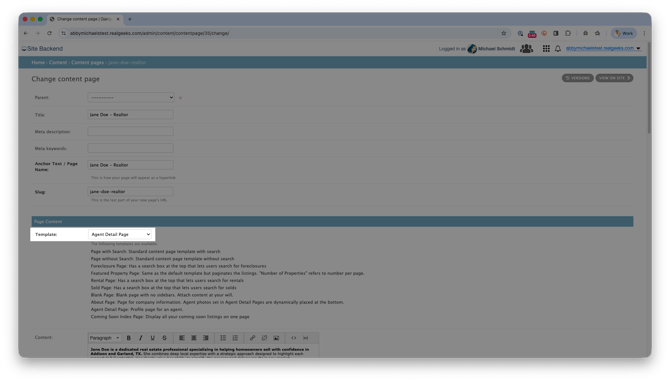Click the browser address bar URL
The image size is (670, 382).
(x=150, y=33)
